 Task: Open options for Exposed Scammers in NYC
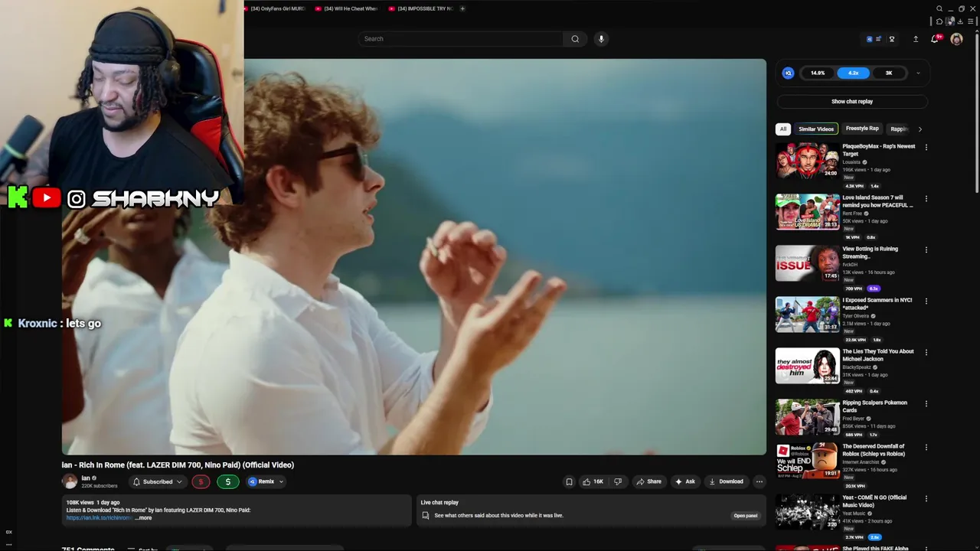[x=926, y=301]
